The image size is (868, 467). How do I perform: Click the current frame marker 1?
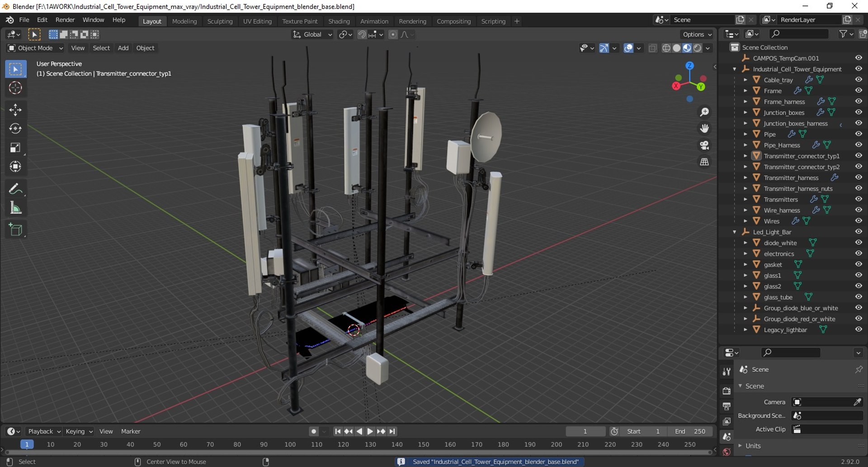pos(27,444)
